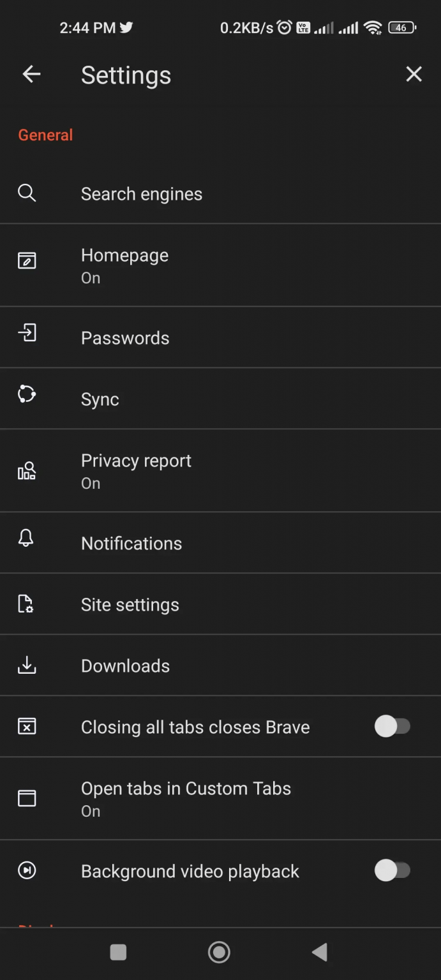Open the Sync settings entry
This screenshot has width=441, height=980.
coord(100,399)
